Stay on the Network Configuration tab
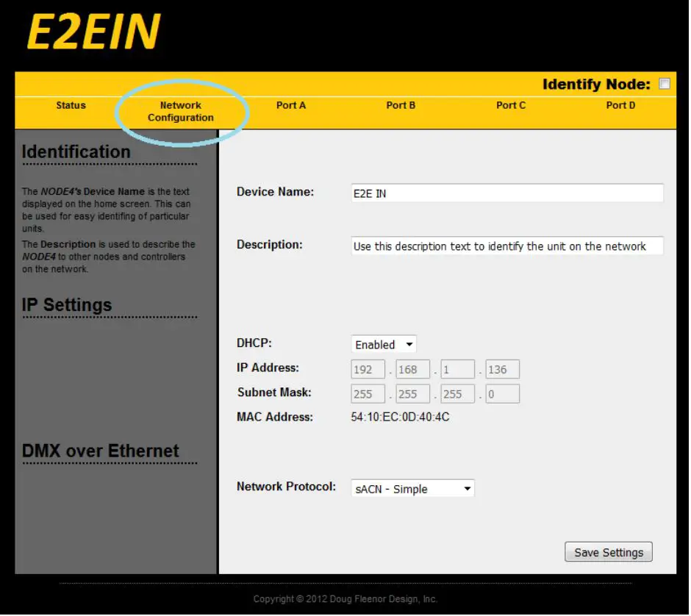 [181, 110]
